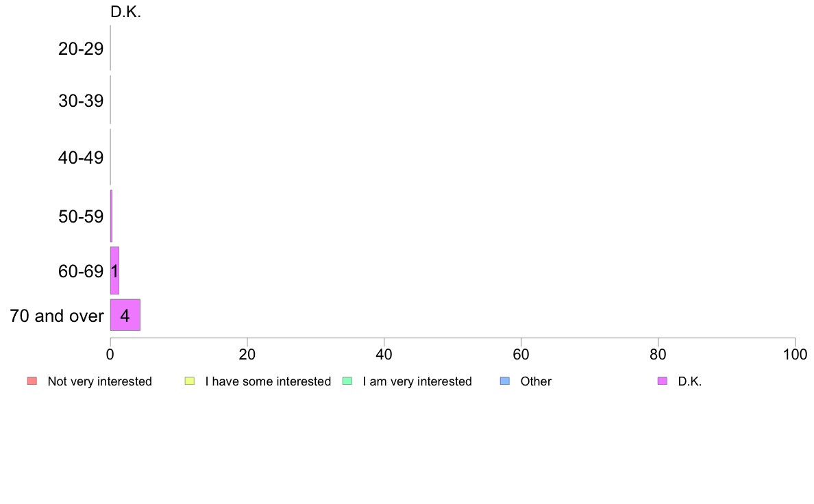
Task: Select the 30-39 age label
Action: pyautogui.click(x=80, y=101)
